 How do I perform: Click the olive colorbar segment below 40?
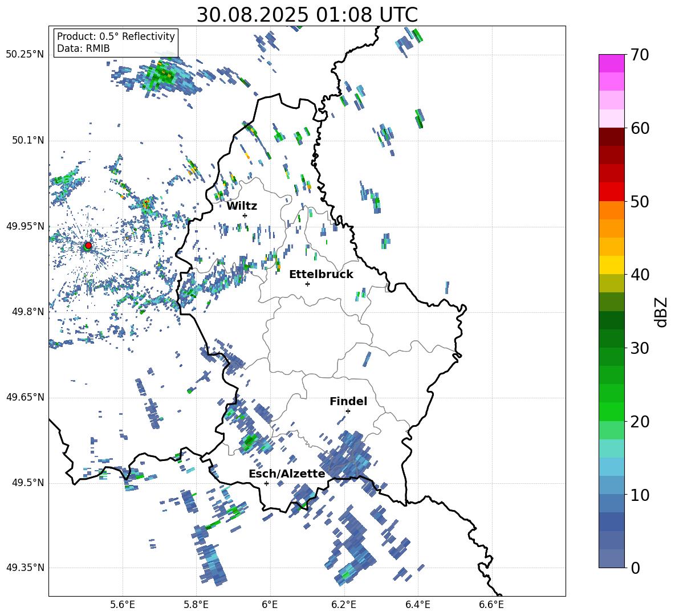pyautogui.click(x=612, y=283)
